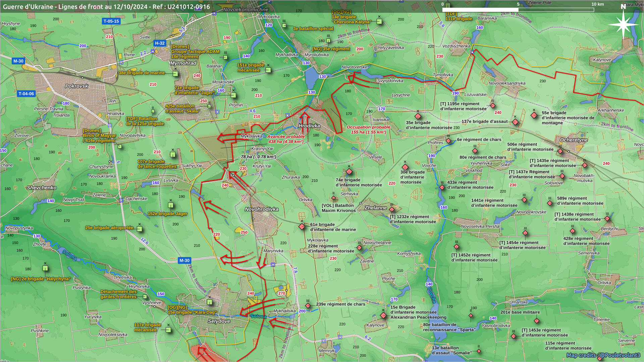Click the north compass rose star
The image size is (644, 362).
pos(624,24)
